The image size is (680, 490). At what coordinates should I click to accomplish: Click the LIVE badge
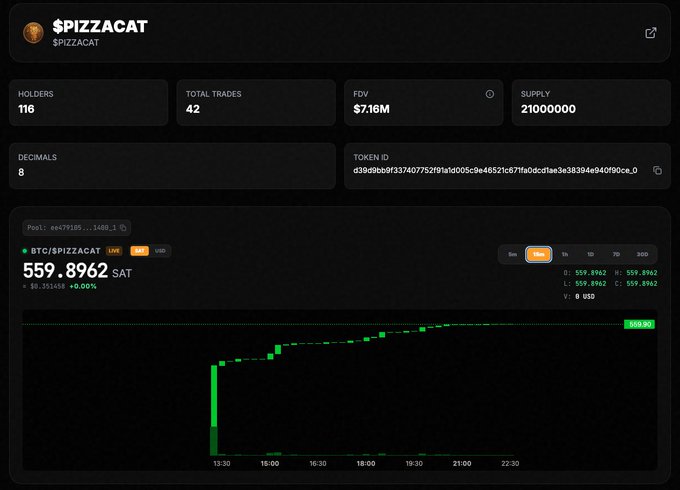tap(114, 251)
